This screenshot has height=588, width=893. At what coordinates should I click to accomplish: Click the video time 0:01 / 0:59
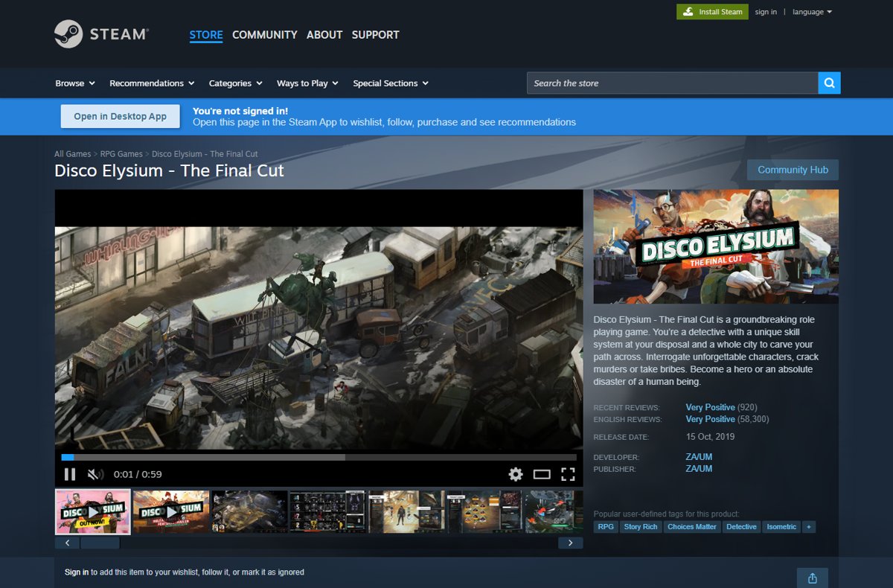click(x=138, y=474)
